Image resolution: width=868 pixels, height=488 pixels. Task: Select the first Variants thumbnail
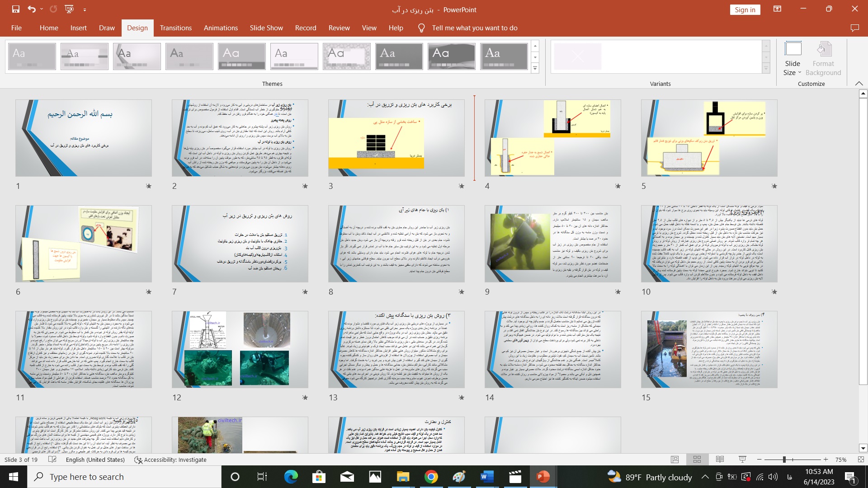pos(577,56)
